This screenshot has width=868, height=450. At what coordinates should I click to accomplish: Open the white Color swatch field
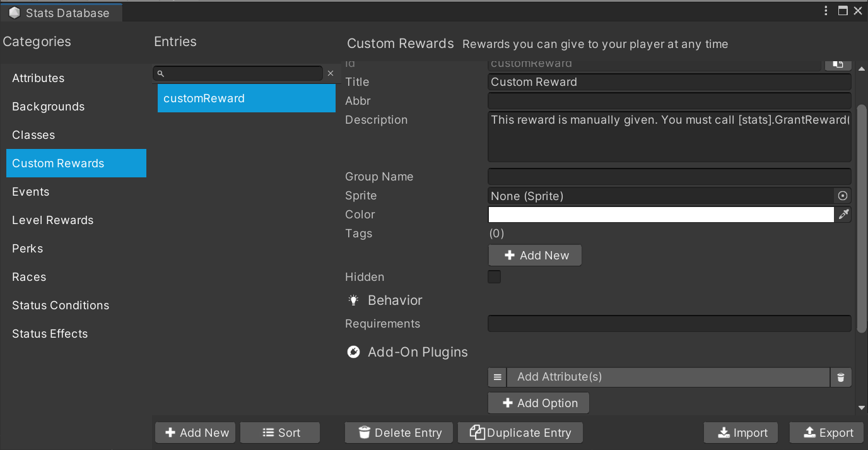[x=660, y=215]
